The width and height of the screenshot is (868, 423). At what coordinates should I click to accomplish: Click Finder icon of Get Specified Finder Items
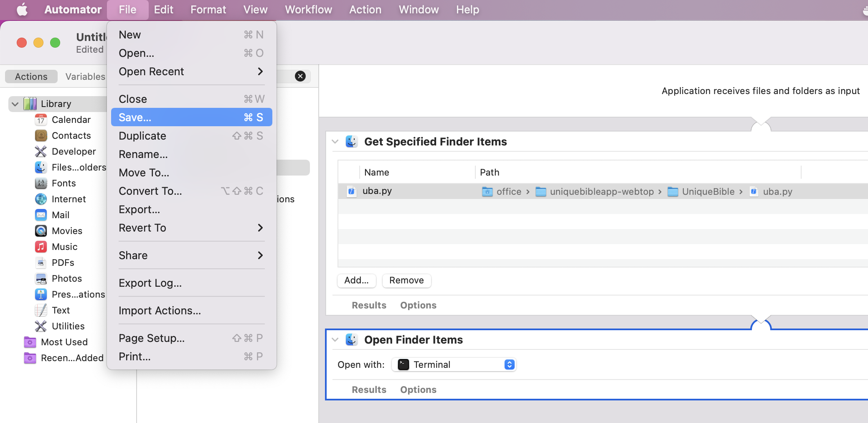351,141
